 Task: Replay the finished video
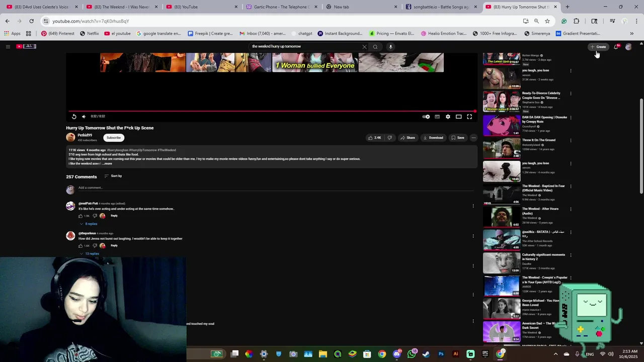click(x=74, y=117)
